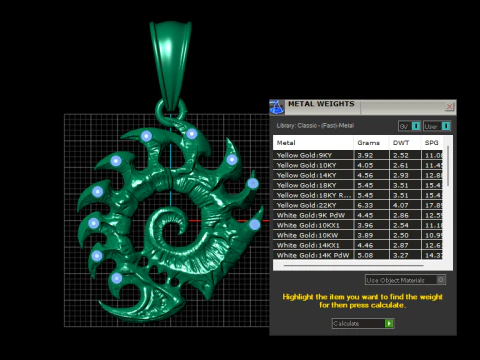Viewport: 480px width, 360px height.
Task: Sort by the Metal column header
Action: [313, 143]
